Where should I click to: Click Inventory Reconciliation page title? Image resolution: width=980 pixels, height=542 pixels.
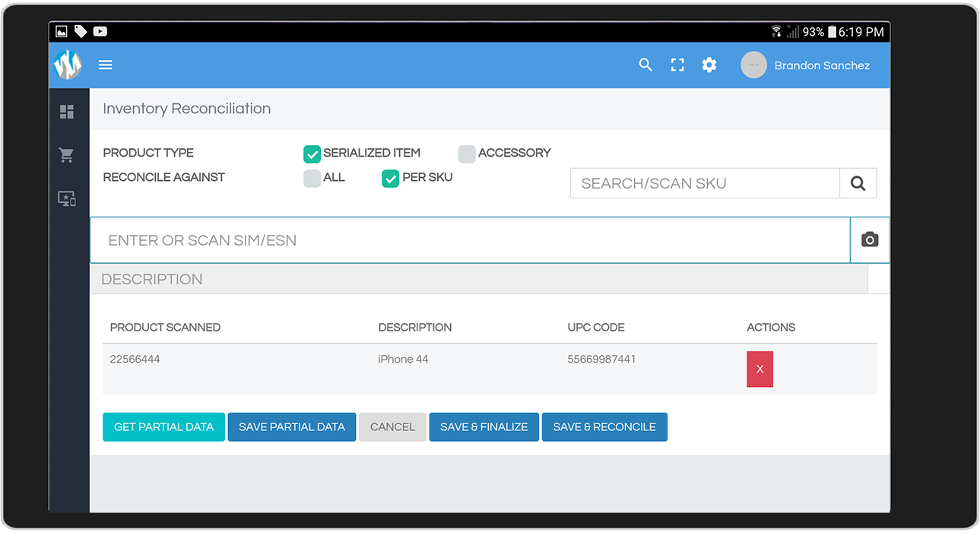coord(186,109)
